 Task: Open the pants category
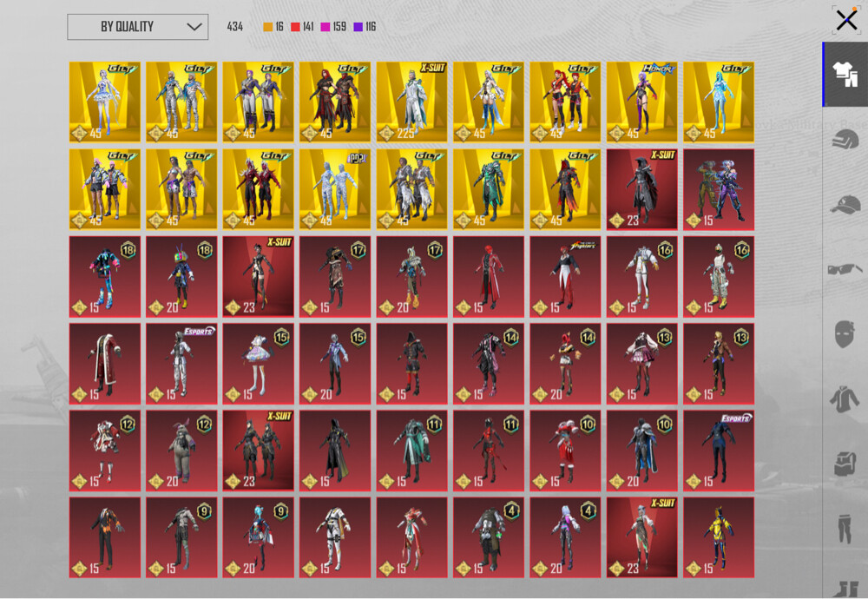click(x=845, y=528)
